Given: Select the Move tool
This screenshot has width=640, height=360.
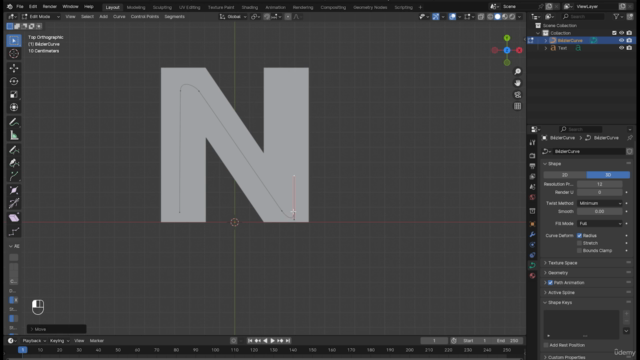Looking at the screenshot, I should click(x=14, y=68).
